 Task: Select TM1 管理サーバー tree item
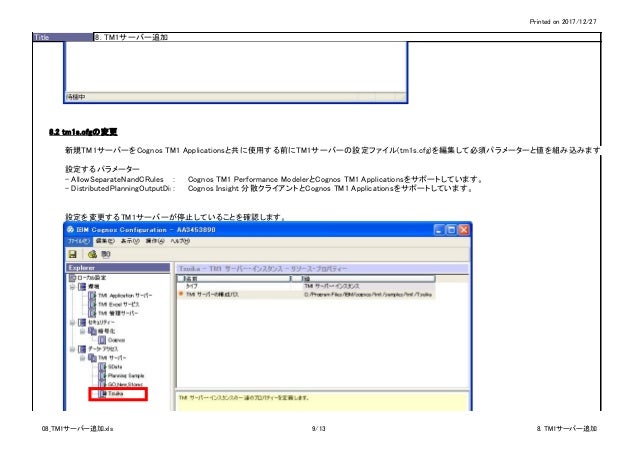coord(118,313)
